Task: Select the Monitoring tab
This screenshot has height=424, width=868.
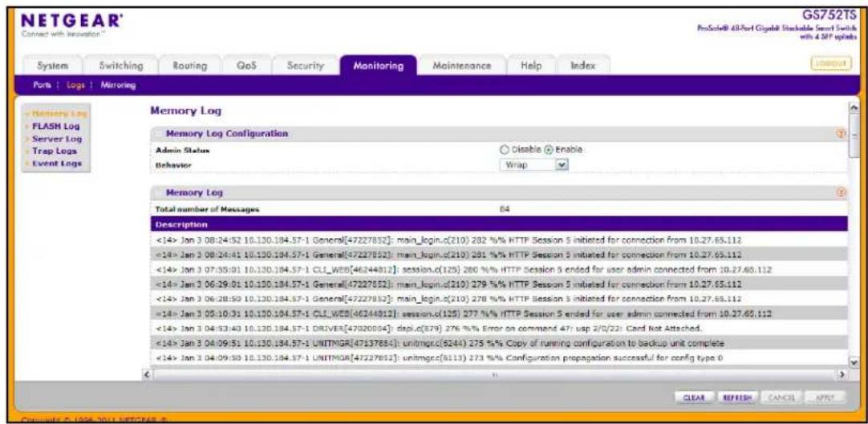Action: coord(378,66)
